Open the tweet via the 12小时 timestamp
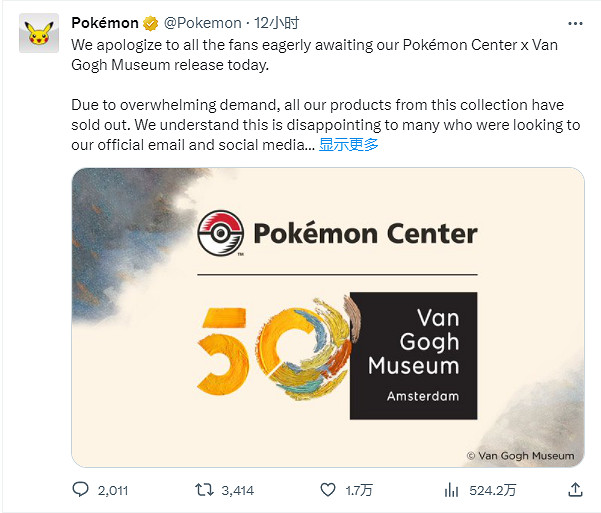The width and height of the screenshot is (601, 513). point(277,23)
